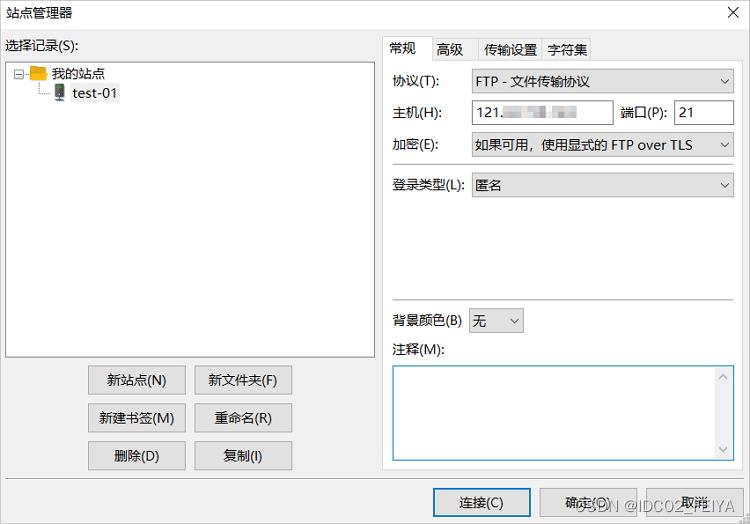This screenshot has height=524, width=750.
Task: Click the 重命名(R) button
Action: 243,418
